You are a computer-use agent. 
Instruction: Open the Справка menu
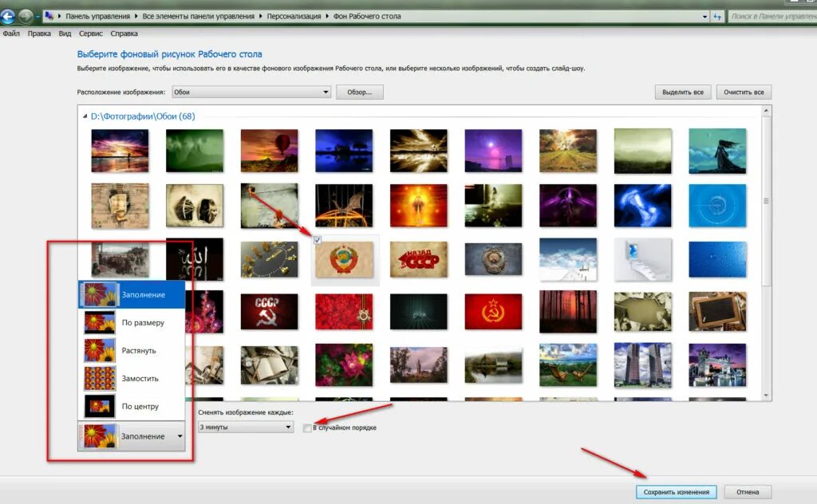click(x=124, y=33)
